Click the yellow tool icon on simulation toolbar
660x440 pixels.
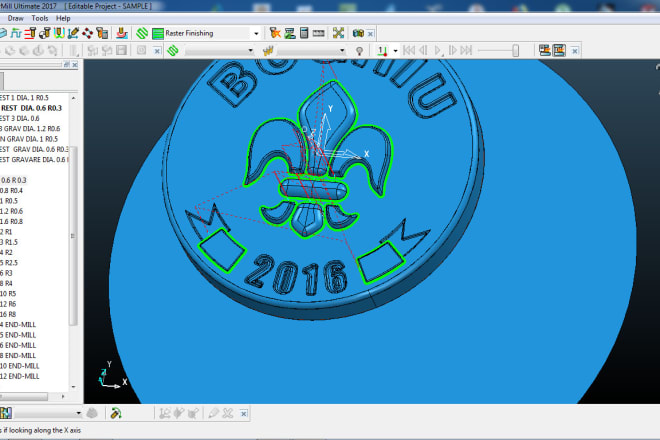pos(268,51)
